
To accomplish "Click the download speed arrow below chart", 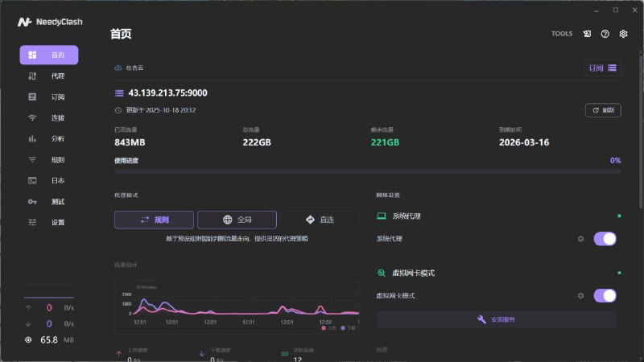I will click(x=202, y=354).
